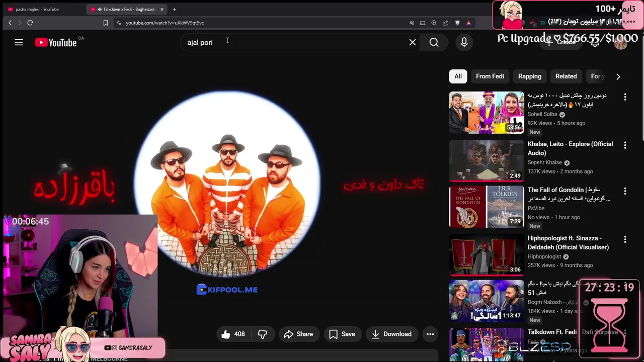The image size is (644, 362).
Task: Go back in browser history
Action: (10, 23)
